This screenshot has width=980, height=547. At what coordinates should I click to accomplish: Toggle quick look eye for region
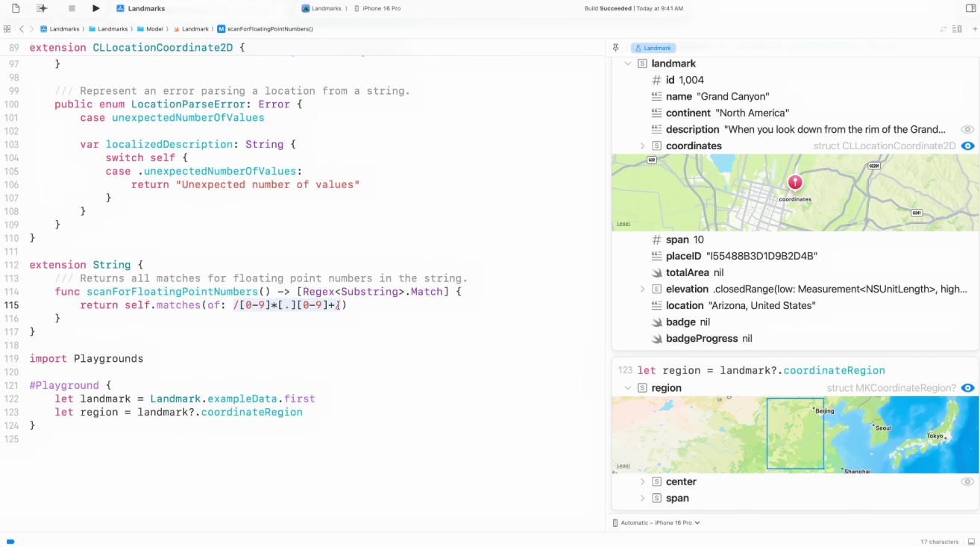coord(967,388)
